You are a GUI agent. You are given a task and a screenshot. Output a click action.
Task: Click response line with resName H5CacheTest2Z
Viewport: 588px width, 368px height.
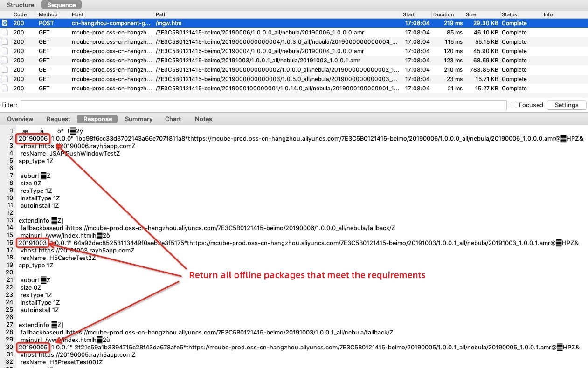tap(58, 258)
